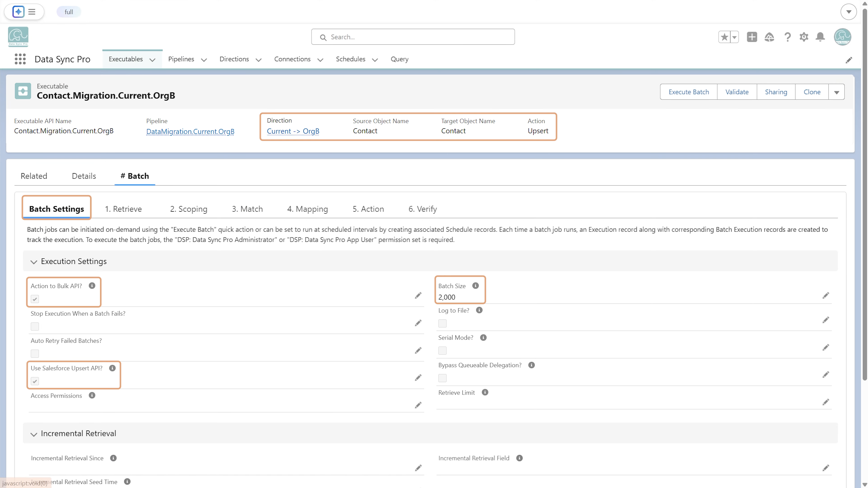
Task: Toggle Use Salesforce Upsert API checkbox
Action: click(x=35, y=381)
